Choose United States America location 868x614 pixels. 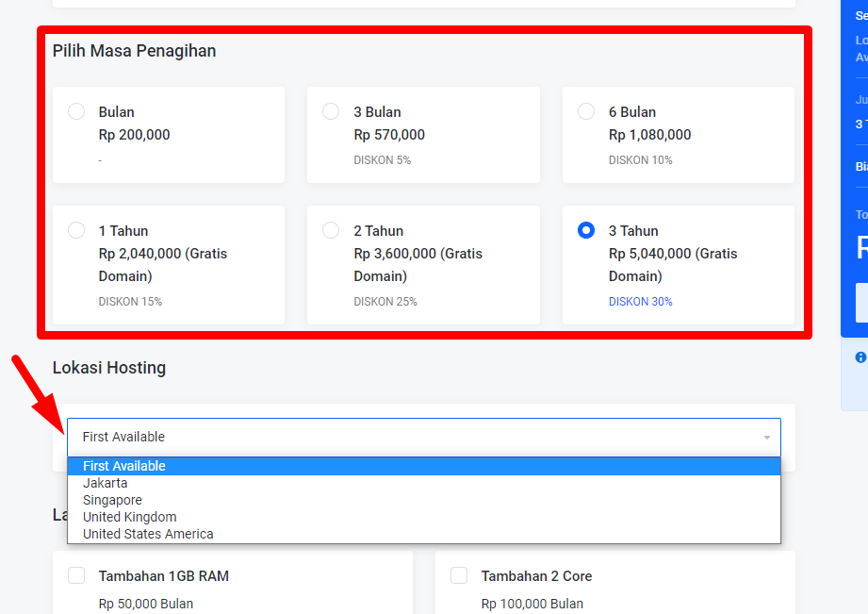(148, 534)
